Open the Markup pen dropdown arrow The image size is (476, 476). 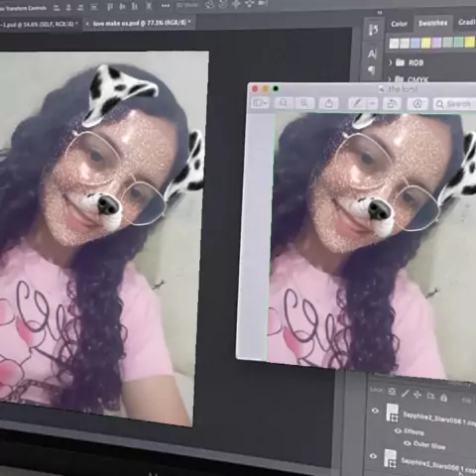pos(372,104)
